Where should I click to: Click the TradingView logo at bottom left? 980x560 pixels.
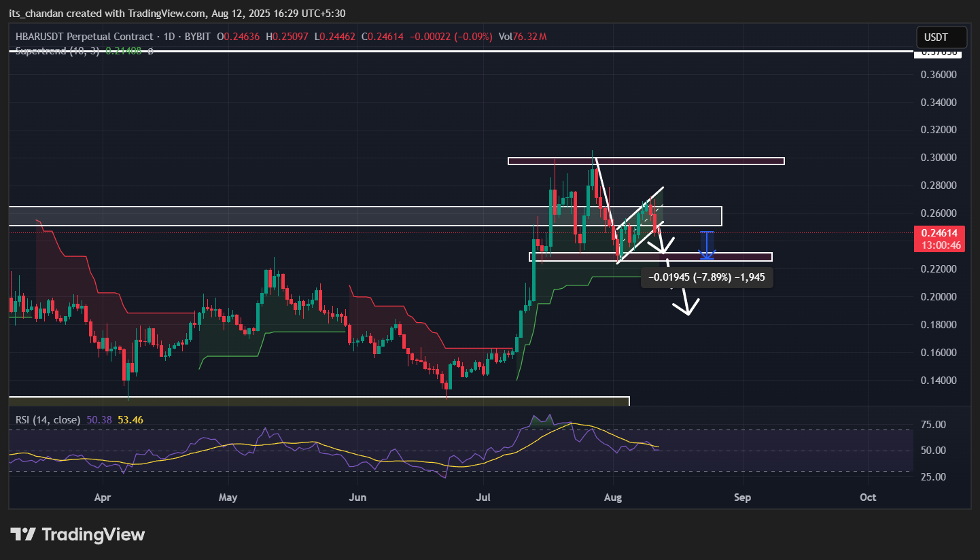77,535
